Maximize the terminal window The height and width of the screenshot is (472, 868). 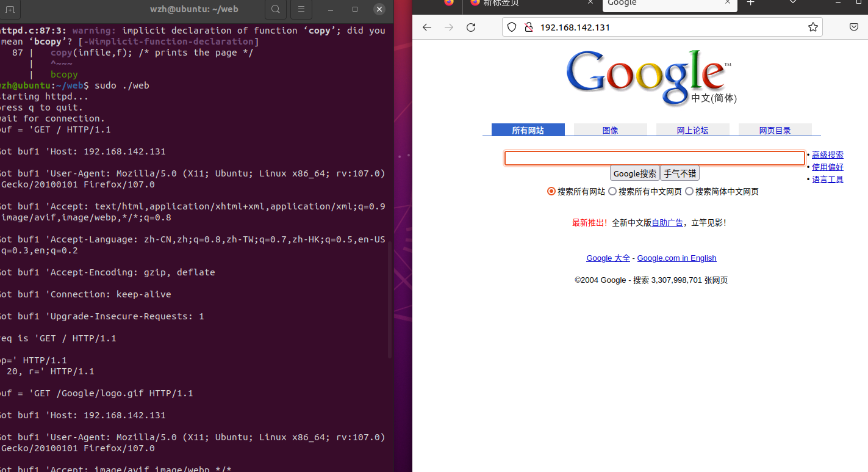pyautogui.click(x=355, y=9)
